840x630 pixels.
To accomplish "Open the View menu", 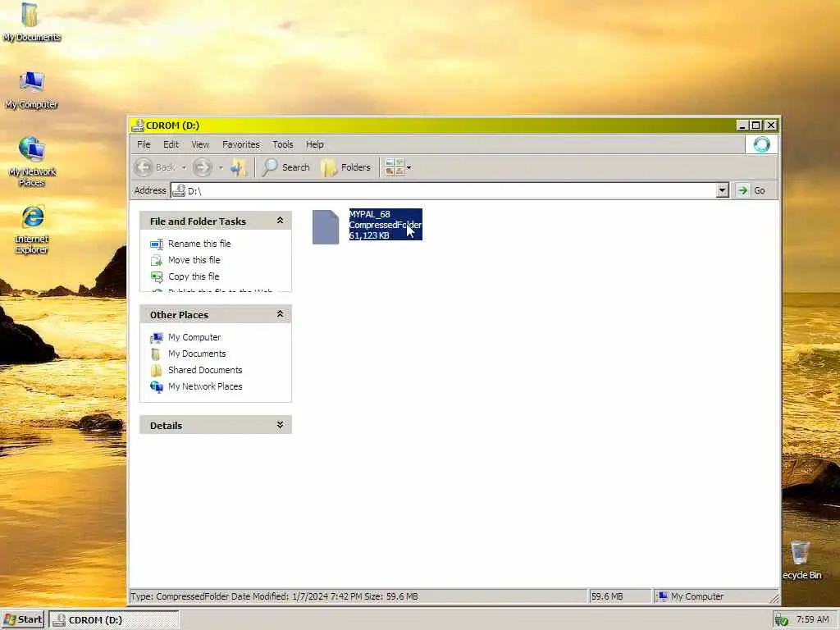I will [x=200, y=144].
